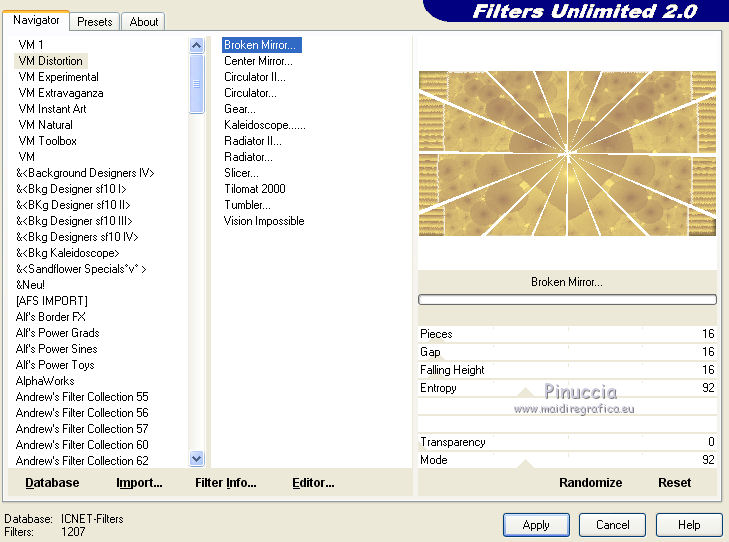The width and height of the screenshot is (729, 542).
Task: Open Filter Info...
Action: coord(225,483)
